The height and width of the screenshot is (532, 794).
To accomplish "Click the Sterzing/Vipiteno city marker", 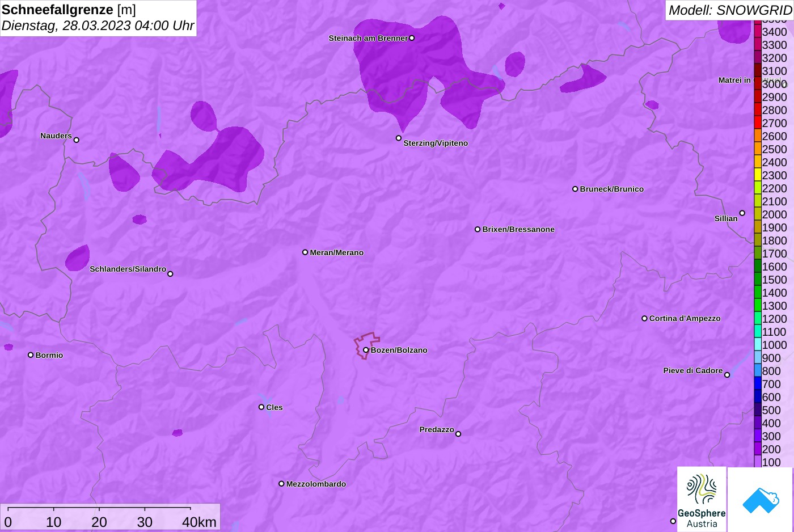I will [x=399, y=138].
